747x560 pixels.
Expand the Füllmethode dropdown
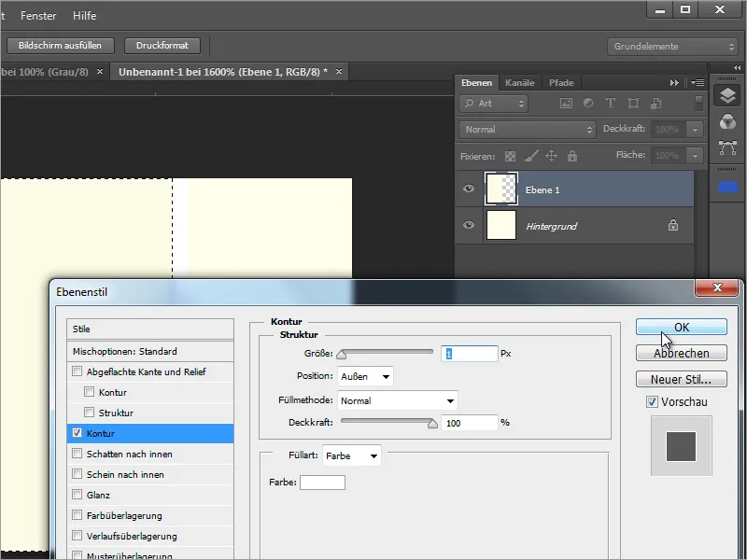click(x=397, y=400)
